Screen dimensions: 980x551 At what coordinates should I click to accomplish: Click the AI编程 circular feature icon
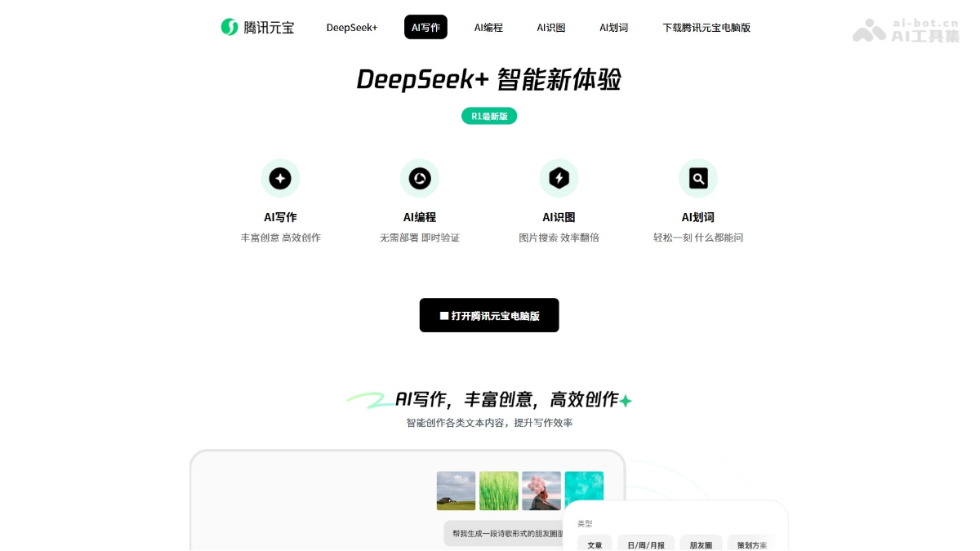[x=420, y=178]
